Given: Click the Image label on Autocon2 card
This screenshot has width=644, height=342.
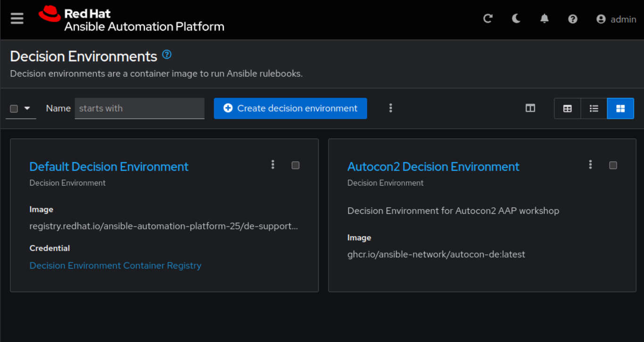Looking at the screenshot, I should click(x=359, y=238).
